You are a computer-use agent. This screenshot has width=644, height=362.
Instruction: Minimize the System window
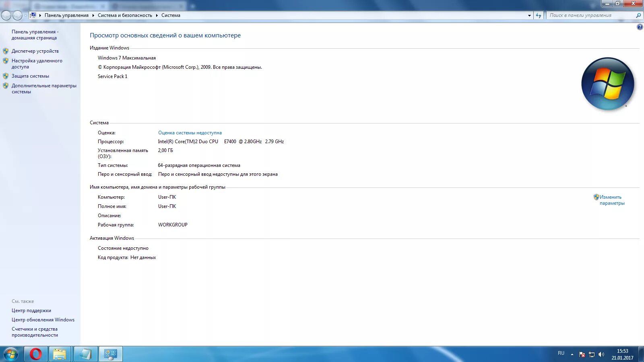[x=607, y=4]
